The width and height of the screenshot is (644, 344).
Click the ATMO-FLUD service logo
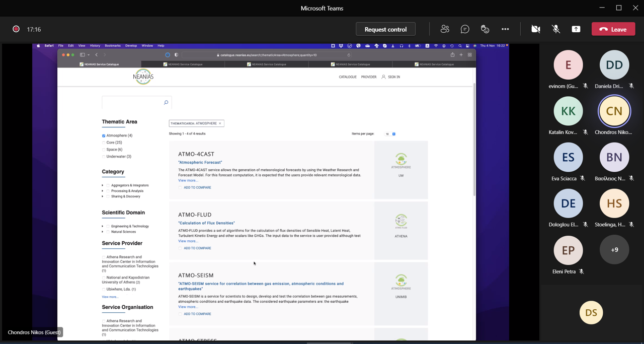tap(401, 222)
